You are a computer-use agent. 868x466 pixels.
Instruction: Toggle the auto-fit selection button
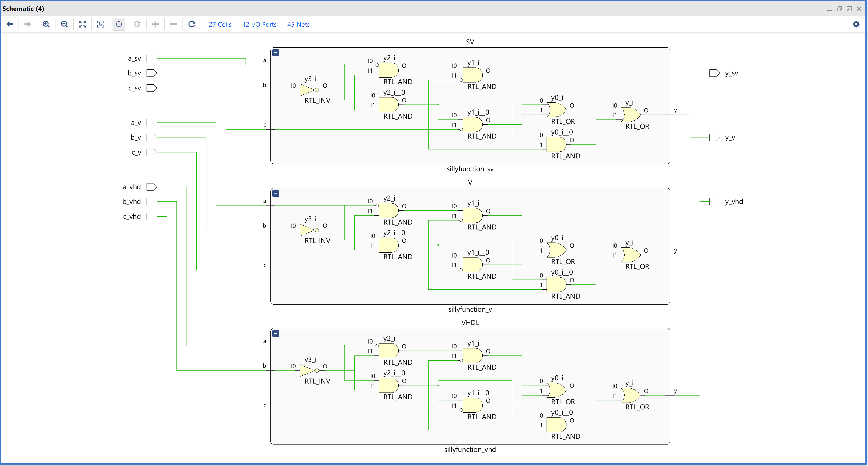coord(119,24)
